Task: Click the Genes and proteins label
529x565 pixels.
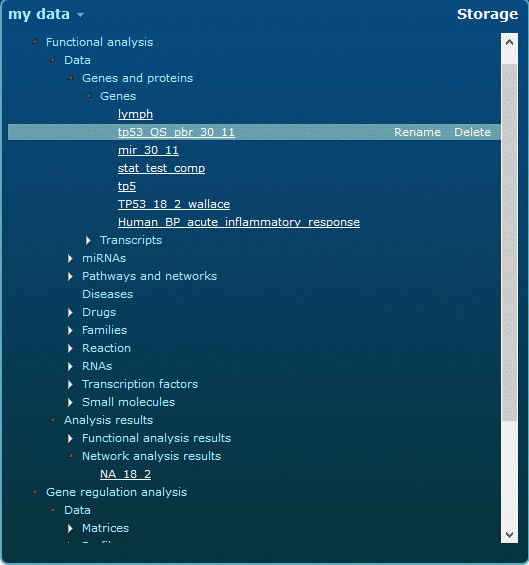Action: coord(138,78)
